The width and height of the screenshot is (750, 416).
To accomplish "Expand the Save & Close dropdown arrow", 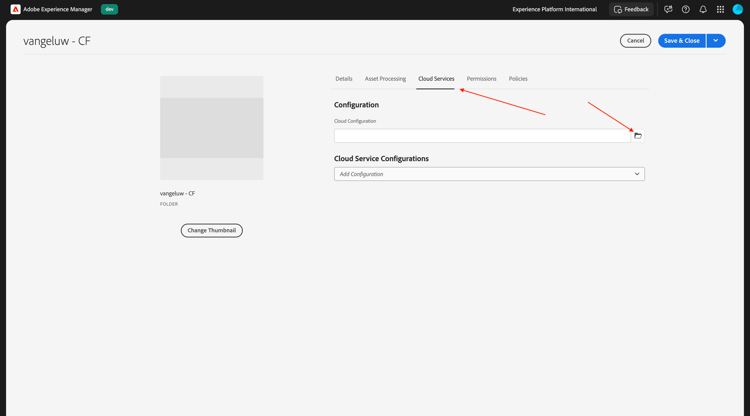I will pos(716,41).
